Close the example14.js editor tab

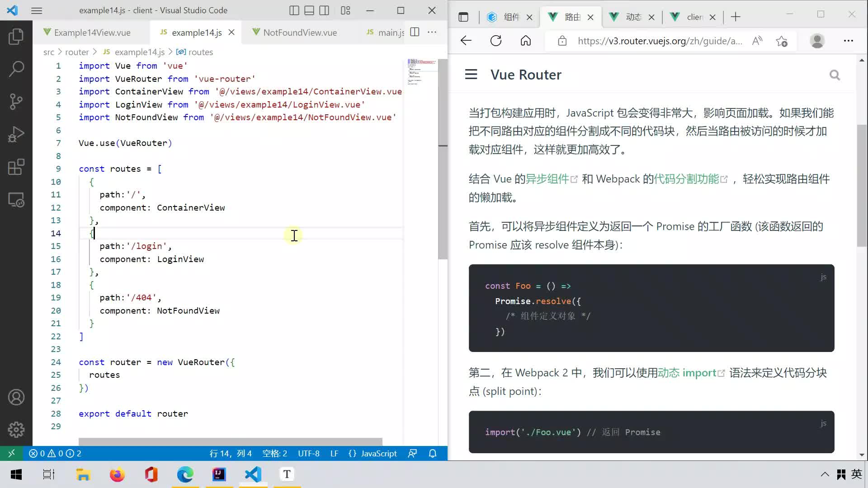tap(231, 33)
